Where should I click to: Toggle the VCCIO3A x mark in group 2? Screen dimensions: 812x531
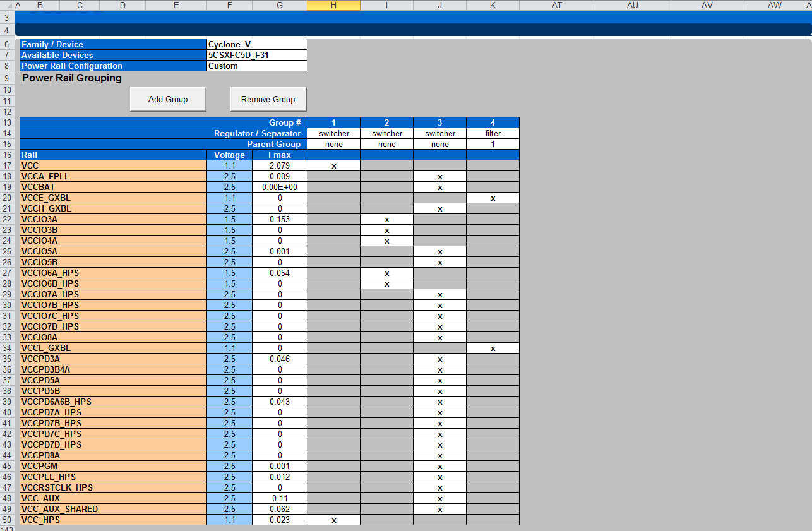coord(386,219)
